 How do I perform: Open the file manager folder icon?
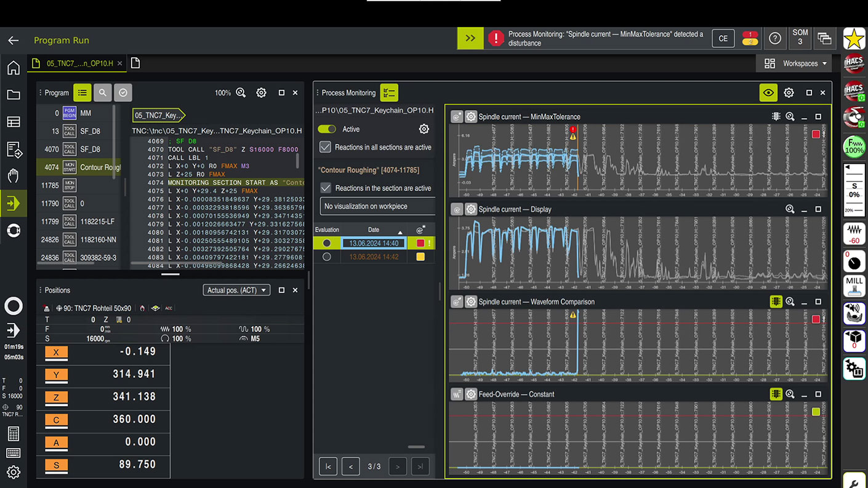pyautogui.click(x=13, y=95)
